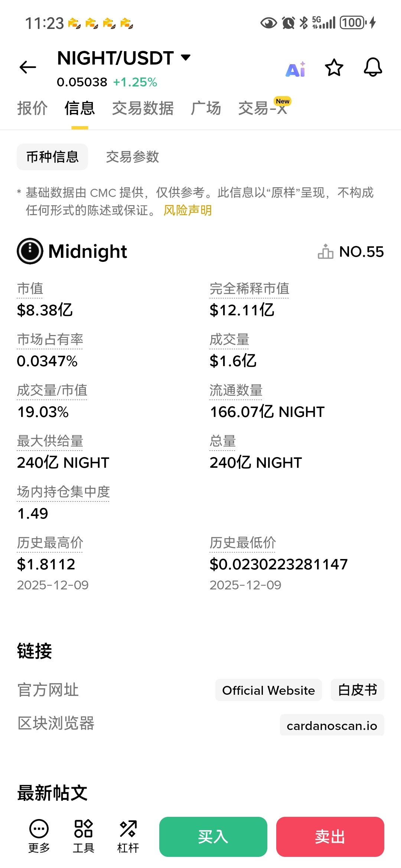
Task: Select the 交易参数 sub-tab
Action: pos(133,157)
